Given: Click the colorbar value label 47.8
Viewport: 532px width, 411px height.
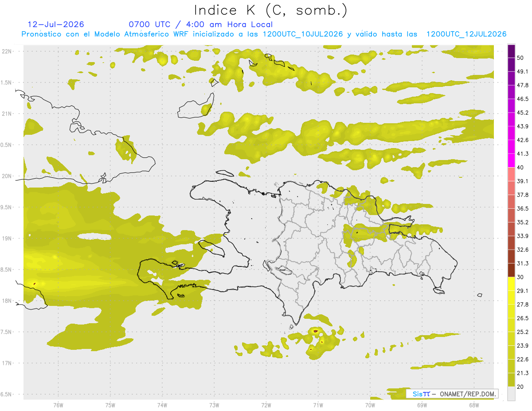Looking at the screenshot, I should pyautogui.click(x=523, y=85).
